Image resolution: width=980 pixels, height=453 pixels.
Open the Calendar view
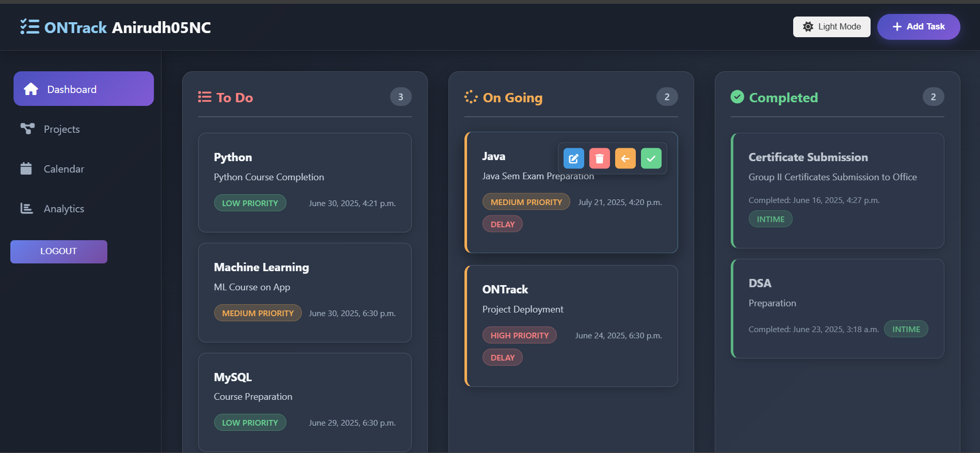pos(63,169)
